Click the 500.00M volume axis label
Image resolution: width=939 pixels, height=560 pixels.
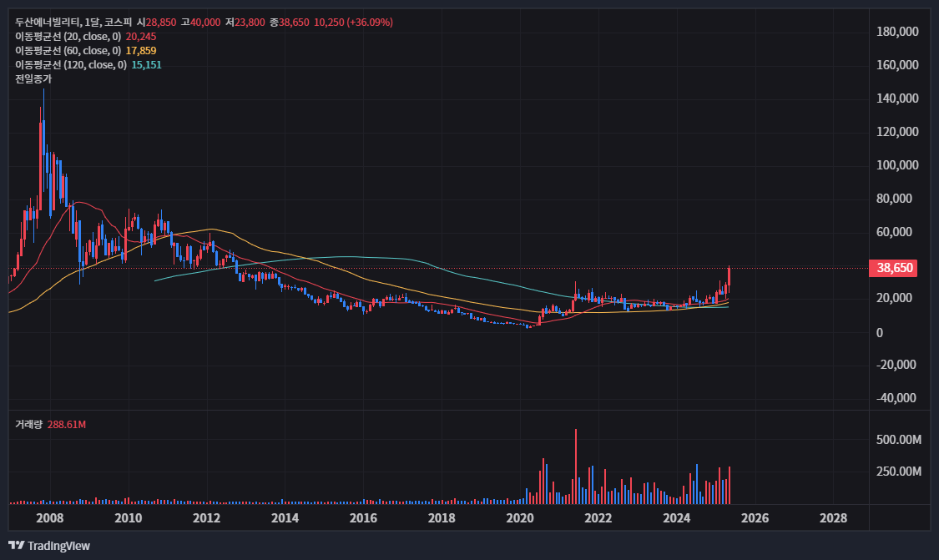coord(899,440)
